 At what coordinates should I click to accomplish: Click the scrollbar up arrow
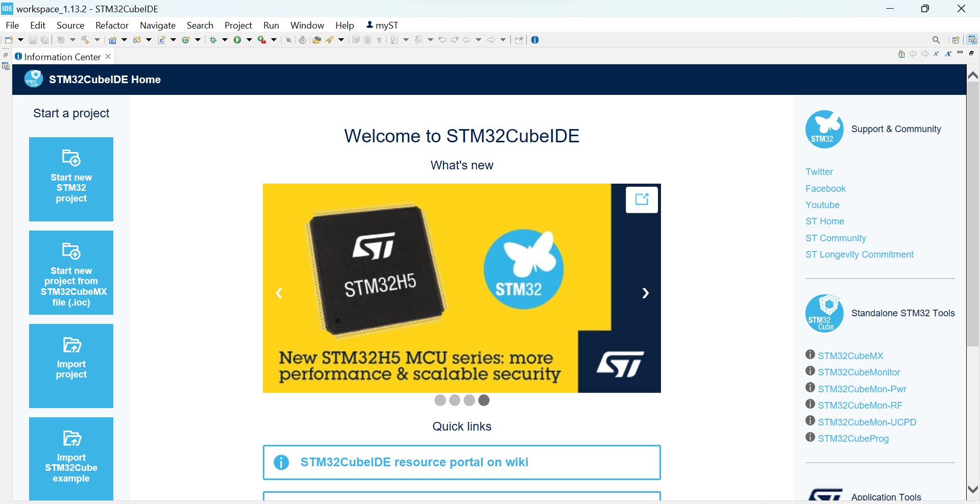pos(973,75)
